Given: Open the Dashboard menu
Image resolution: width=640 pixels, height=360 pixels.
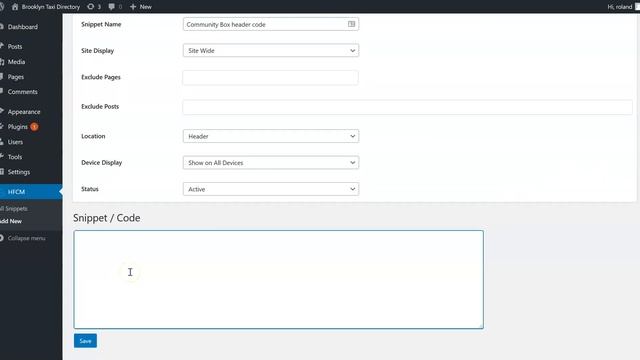Looking at the screenshot, I should pyautogui.click(x=22, y=27).
